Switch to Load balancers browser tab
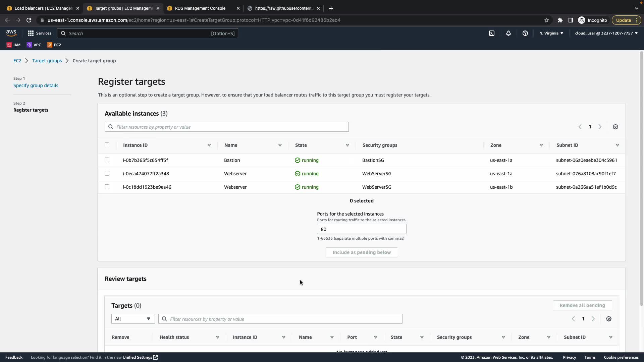 coord(44,8)
